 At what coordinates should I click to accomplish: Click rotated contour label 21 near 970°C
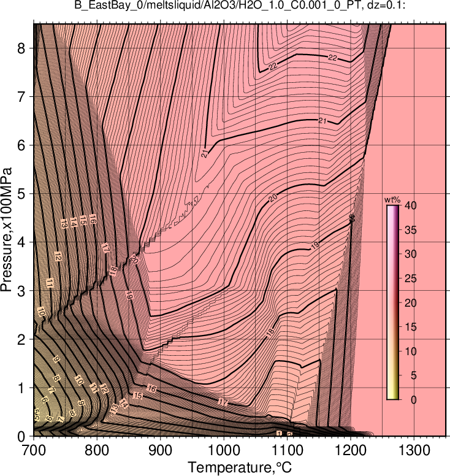pyautogui.click(x=205, y=154)
